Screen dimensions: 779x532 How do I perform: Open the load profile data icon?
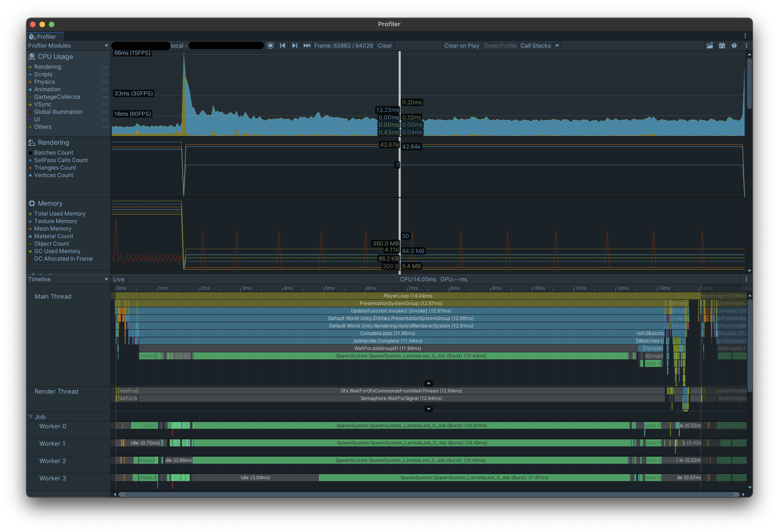(x=710, y=46)
